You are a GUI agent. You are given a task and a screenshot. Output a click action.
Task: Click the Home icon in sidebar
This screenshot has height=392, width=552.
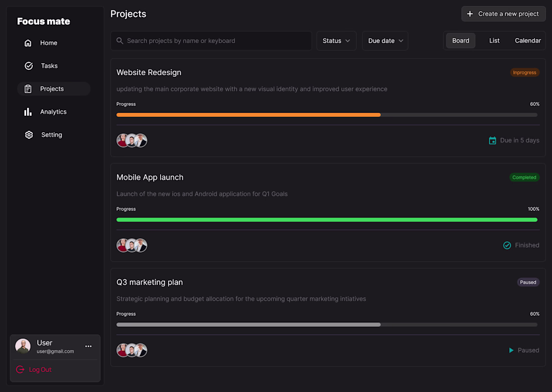pos(28,43)
